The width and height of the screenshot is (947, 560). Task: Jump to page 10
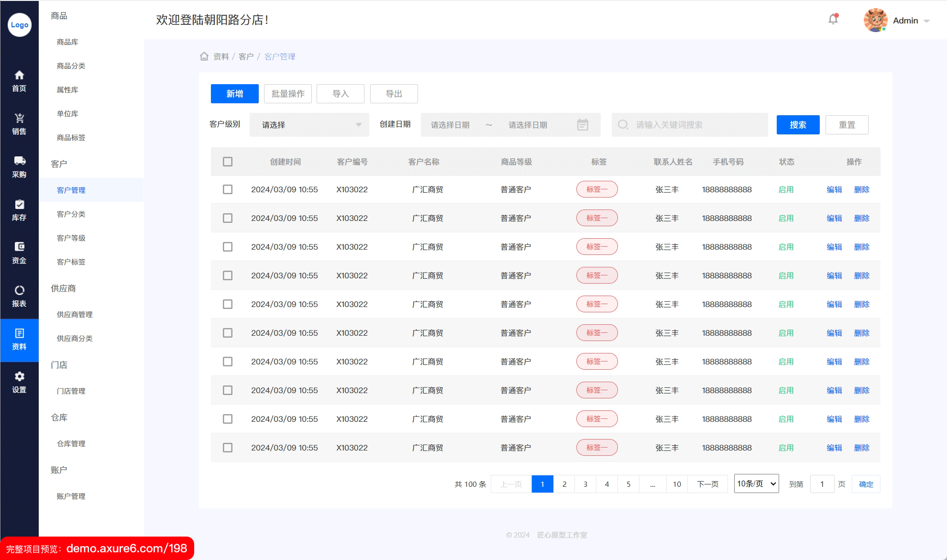point(677,484)
